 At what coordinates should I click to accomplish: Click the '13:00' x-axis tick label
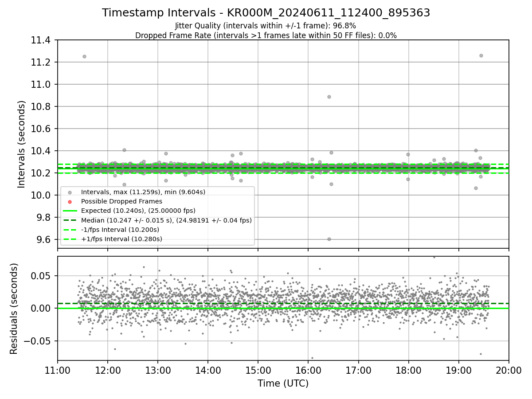(158, 369)
